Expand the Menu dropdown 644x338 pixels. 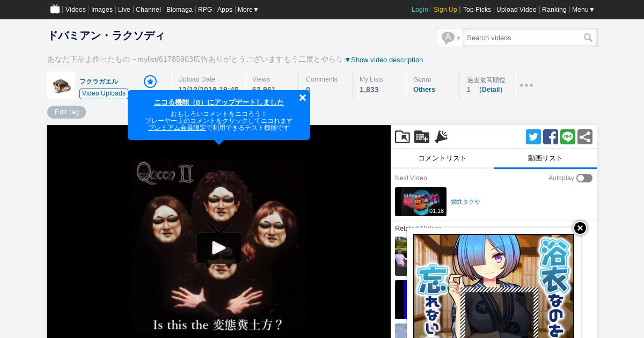[583, 10]
